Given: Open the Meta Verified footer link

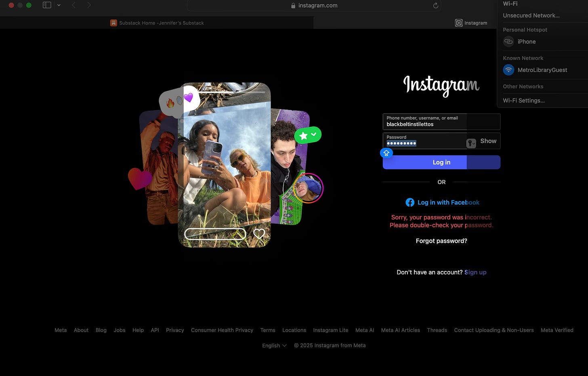Looking at the screenshot, I should tap(557, 330).
